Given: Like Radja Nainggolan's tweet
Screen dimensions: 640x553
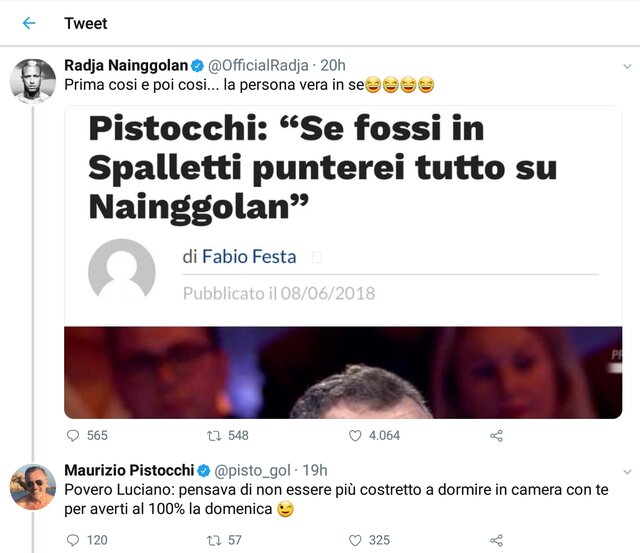Looking at the screenshot, I should tap(355, 435).
